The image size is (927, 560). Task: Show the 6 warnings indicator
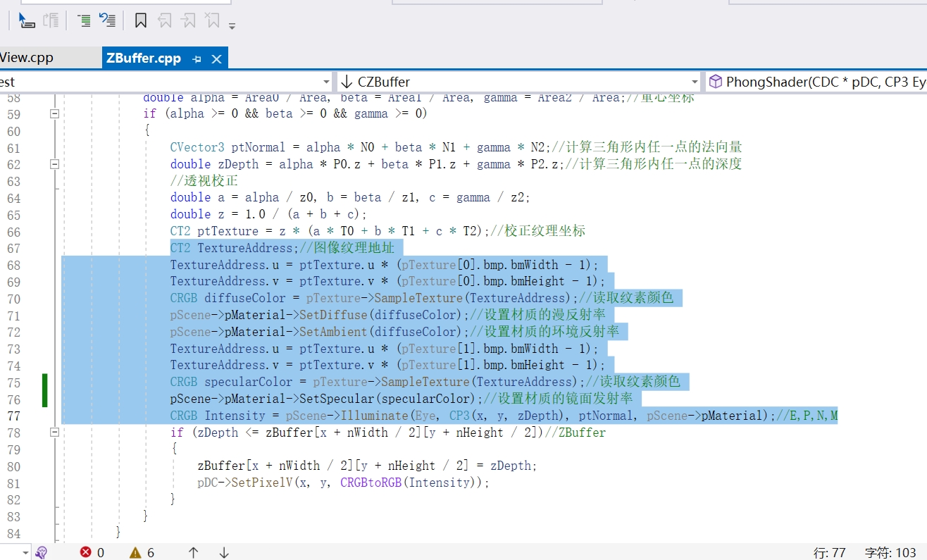point(142,553)
